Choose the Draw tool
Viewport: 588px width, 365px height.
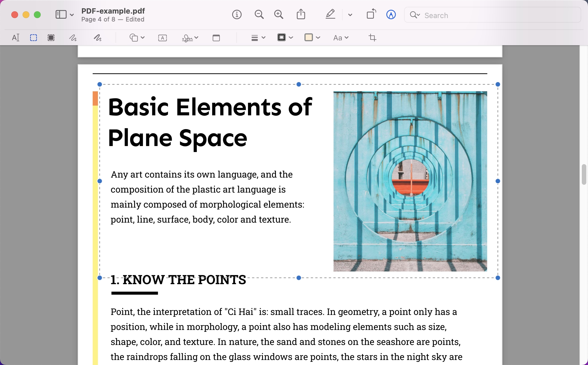click(97, 38)
